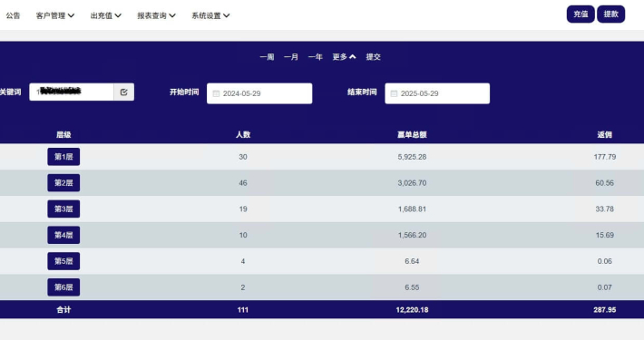The height and width of the screenshot is (340, 644).
Task: Click calendar icon in end date field
Action: coord(394,93)
